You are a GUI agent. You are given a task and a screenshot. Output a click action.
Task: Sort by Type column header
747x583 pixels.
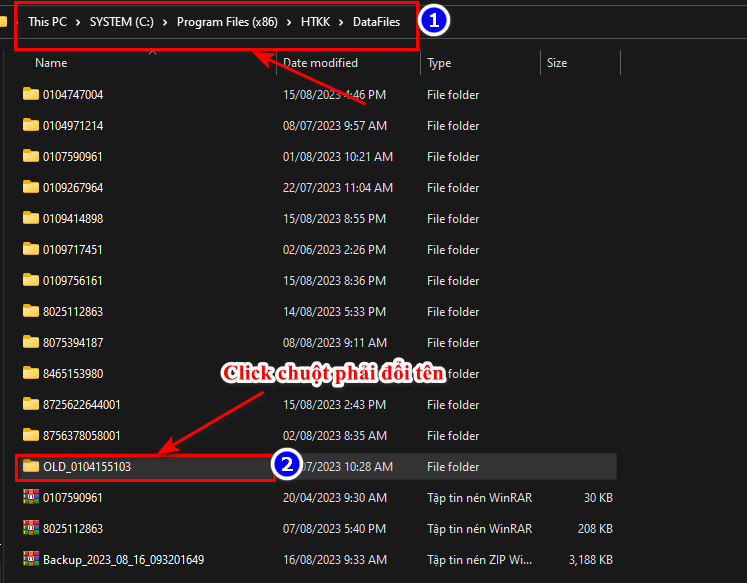439,63
